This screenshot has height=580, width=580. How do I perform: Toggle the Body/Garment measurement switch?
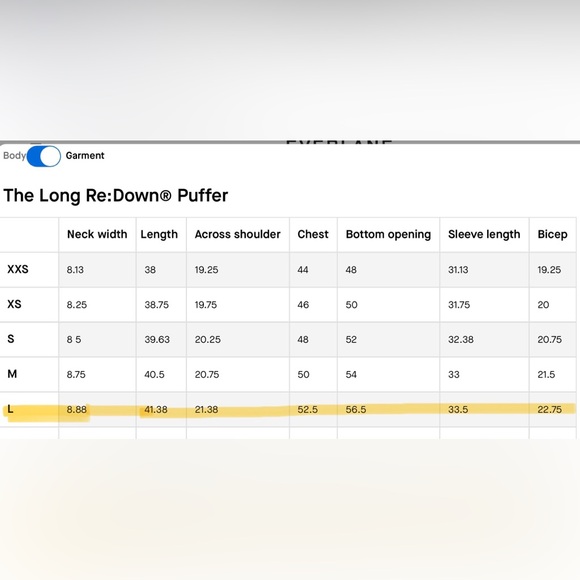click(x=44, y=156)
